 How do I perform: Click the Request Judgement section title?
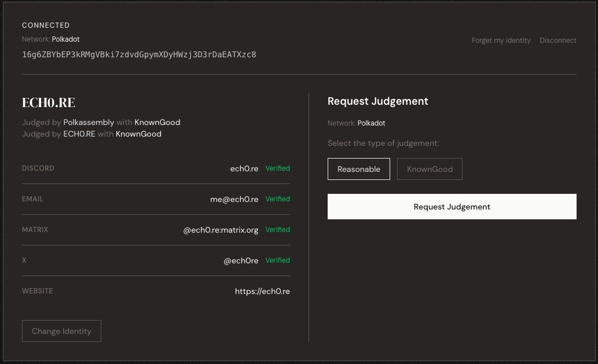(x=377, y=101)
